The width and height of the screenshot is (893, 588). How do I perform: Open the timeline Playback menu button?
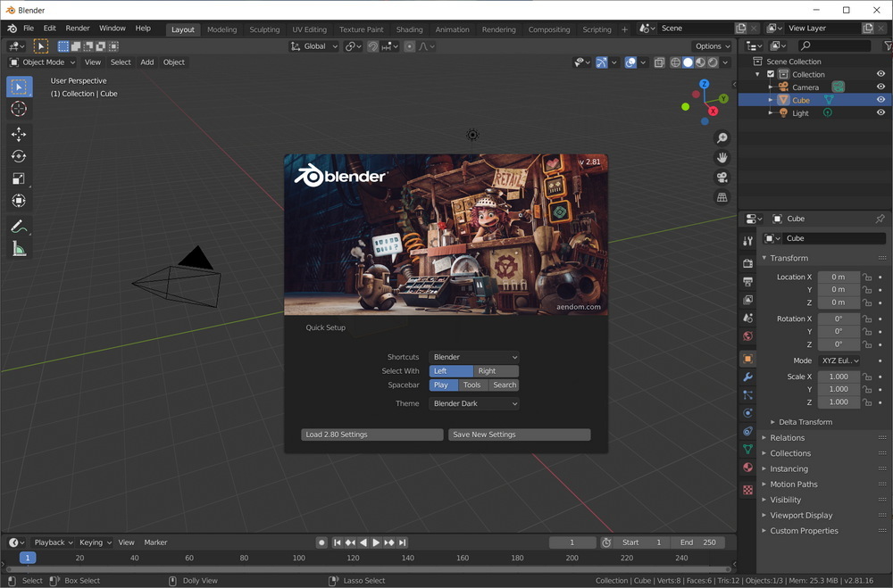click(x=54, y=542)
